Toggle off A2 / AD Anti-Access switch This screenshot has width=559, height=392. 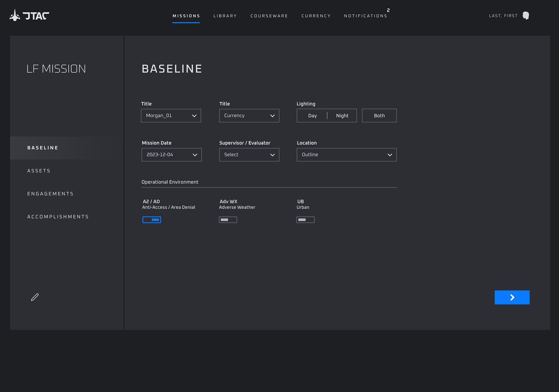tap(152, 220)
